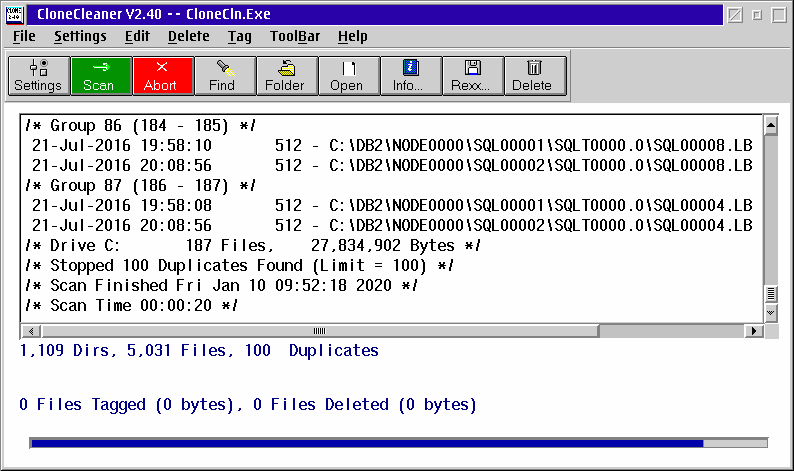794x471 pixels.
Task: Open the Edit menu
Action: (x=137, y=36)
